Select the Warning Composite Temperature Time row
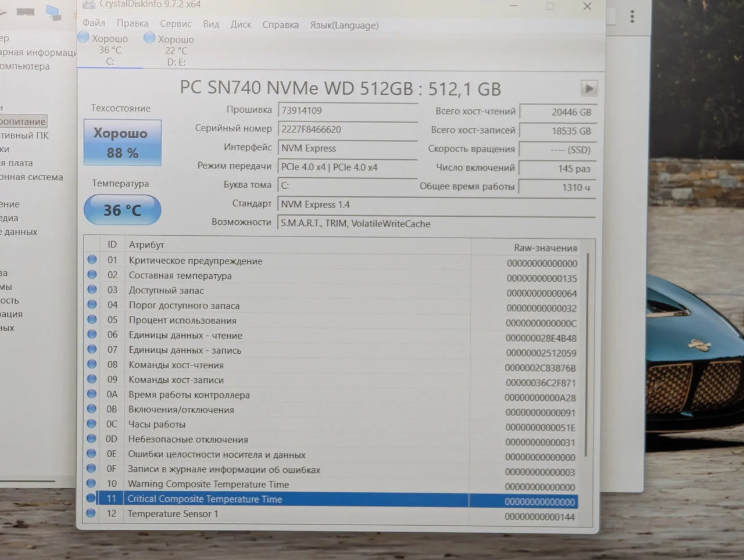The height and width of the screenshot is (560, 744). [x=331, y=484]
